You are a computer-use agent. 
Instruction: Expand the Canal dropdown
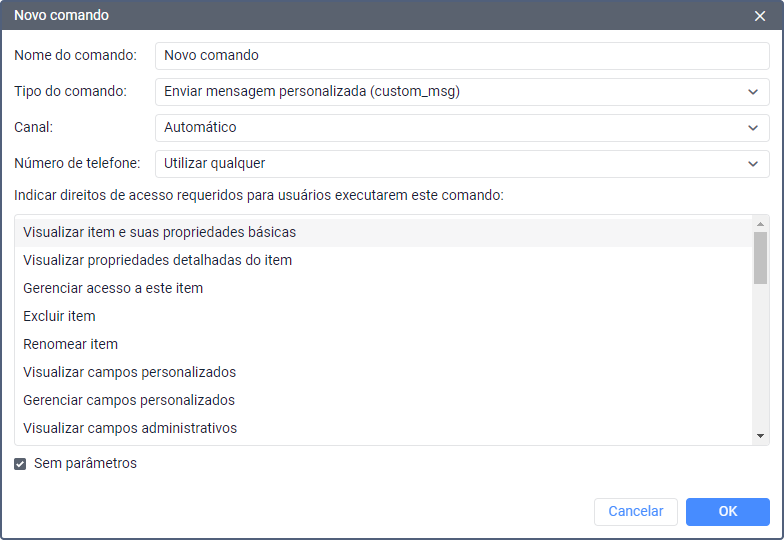pyautogui.click(x=462, y=128)
